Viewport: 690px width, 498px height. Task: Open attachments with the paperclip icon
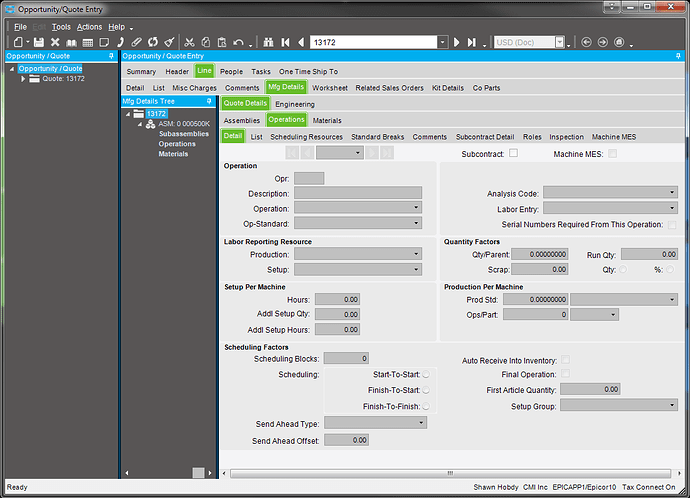click(137, 43)
